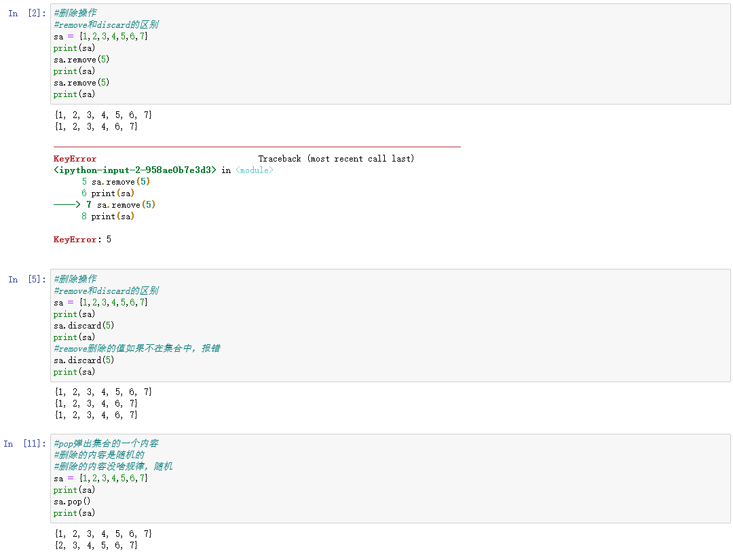Click comment '#删除的内容是随机的'

coord(99,455)
